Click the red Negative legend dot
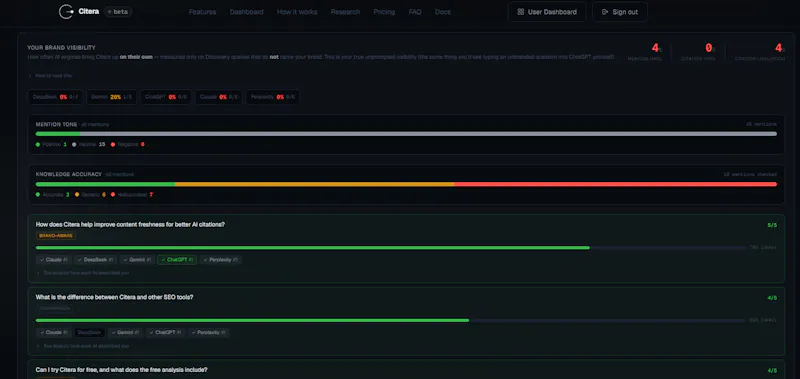Screen dimensions: 800x379 (x=113, y=144)
